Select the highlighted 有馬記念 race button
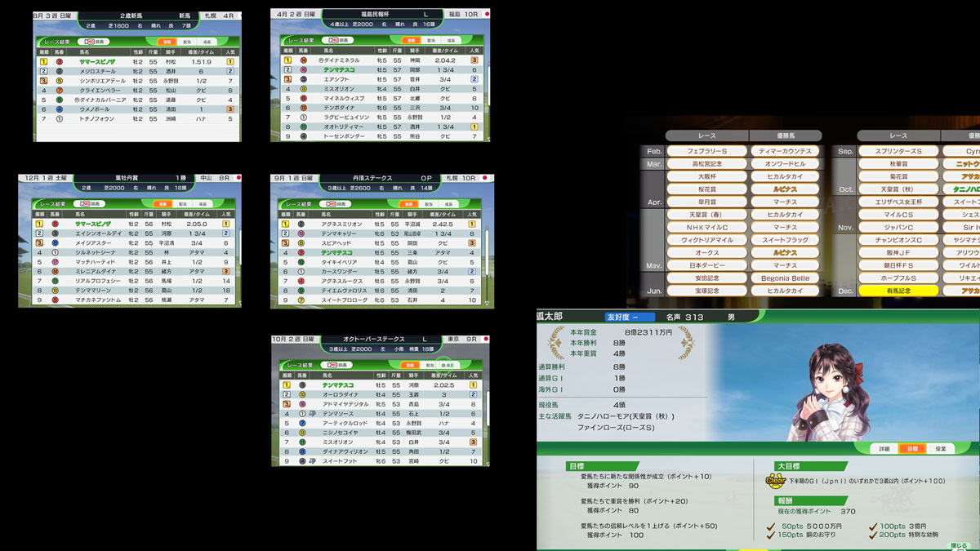This screenshot has width=980, height=551. 897,291
